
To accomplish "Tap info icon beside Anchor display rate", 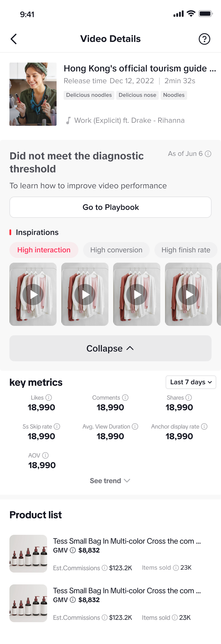I will tap(204, 426).
